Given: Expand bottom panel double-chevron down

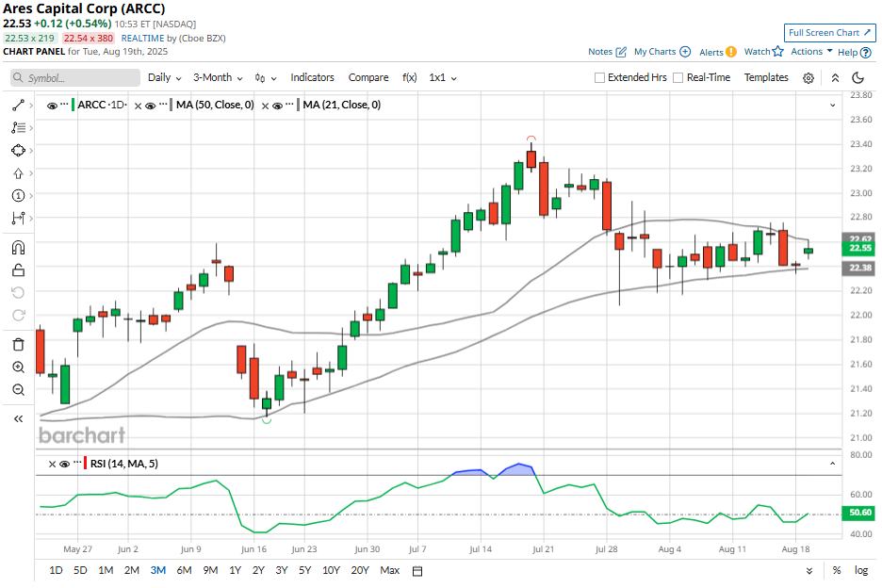Looking at the screenshot, I should point(808,571).
